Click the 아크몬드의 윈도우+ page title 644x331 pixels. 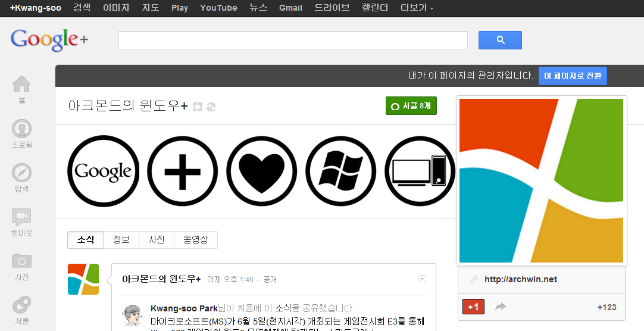[128, 106]
